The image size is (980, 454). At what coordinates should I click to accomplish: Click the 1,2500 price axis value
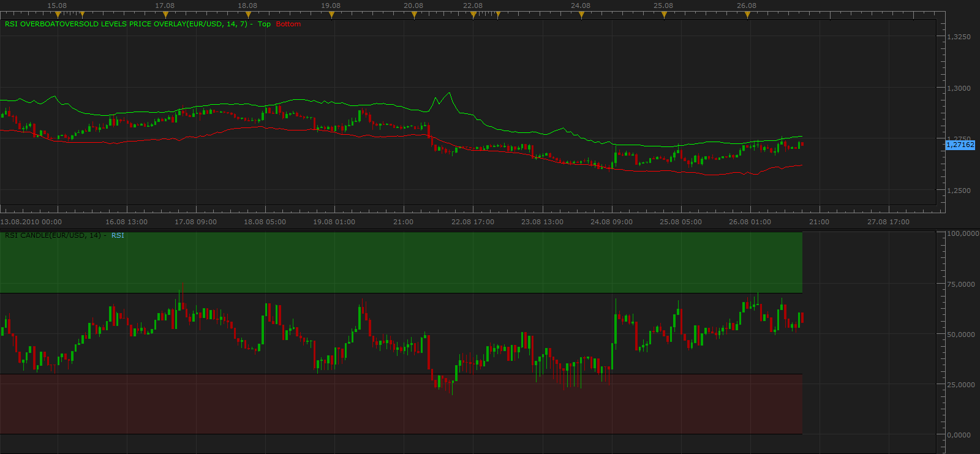[x=959, y=191]
